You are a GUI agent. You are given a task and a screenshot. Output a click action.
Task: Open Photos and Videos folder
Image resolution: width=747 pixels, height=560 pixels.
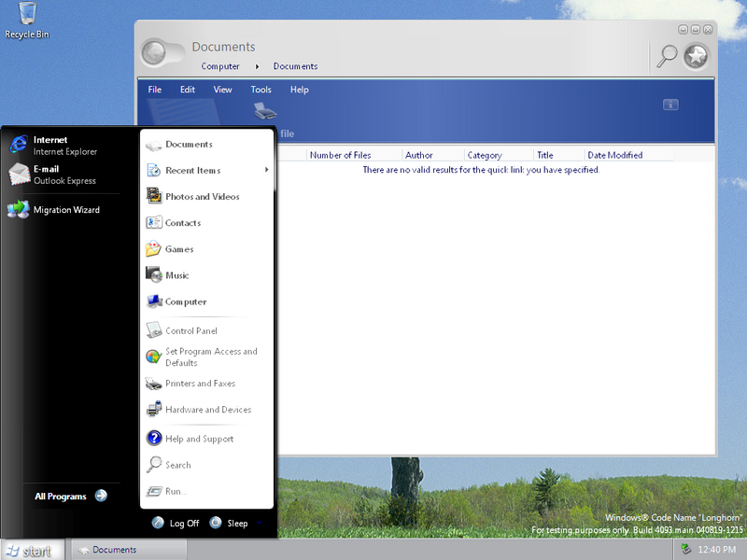click(x=202, y=197)
